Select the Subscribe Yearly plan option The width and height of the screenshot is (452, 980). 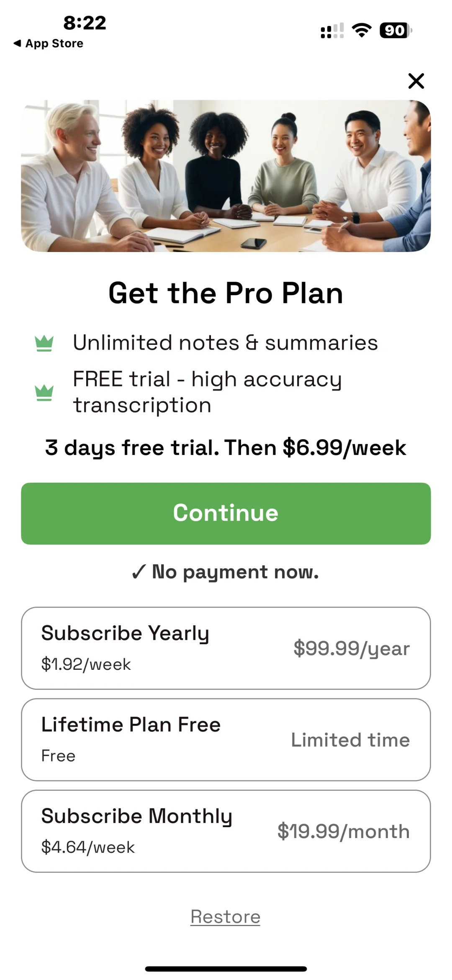[x=226, y=648]
